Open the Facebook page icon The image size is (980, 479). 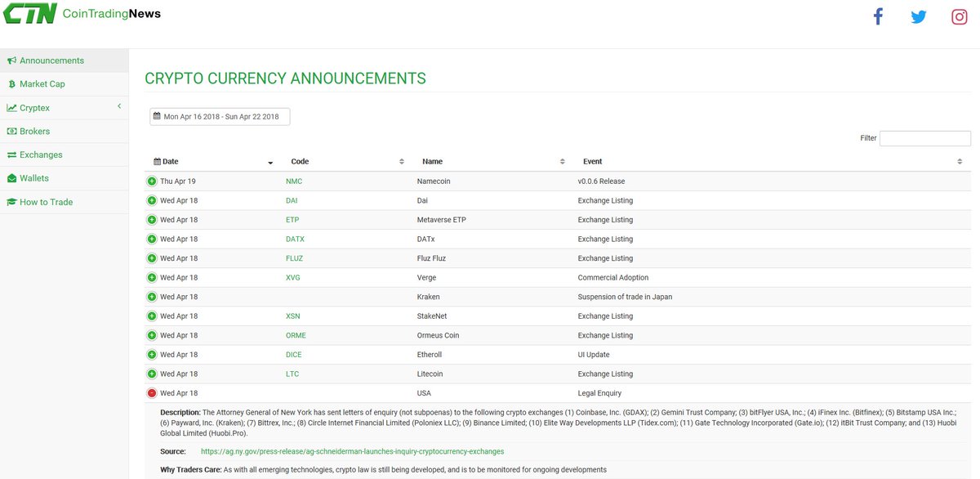pos(878,16)
